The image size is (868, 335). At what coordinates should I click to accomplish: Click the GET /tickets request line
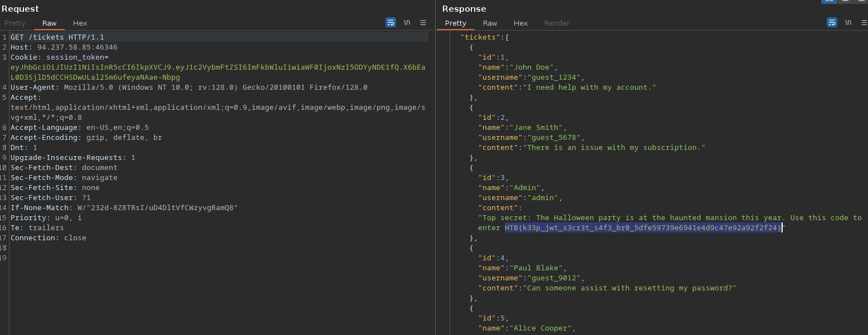(x=57, y=37)
